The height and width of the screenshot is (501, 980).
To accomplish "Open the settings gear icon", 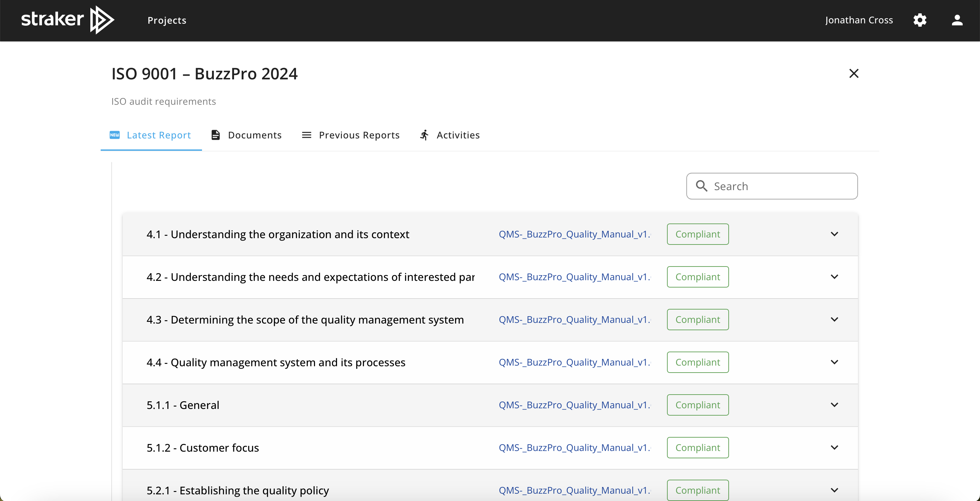I will (x=920, y=20).
